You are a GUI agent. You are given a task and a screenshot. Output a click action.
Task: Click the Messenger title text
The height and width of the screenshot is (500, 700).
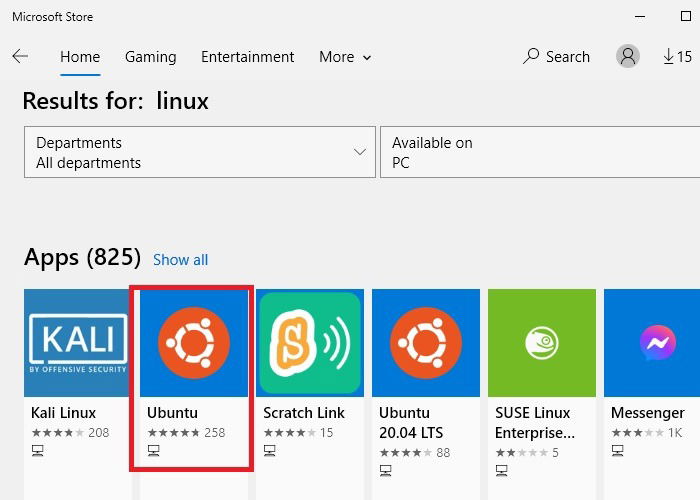[x=648, y=412]
